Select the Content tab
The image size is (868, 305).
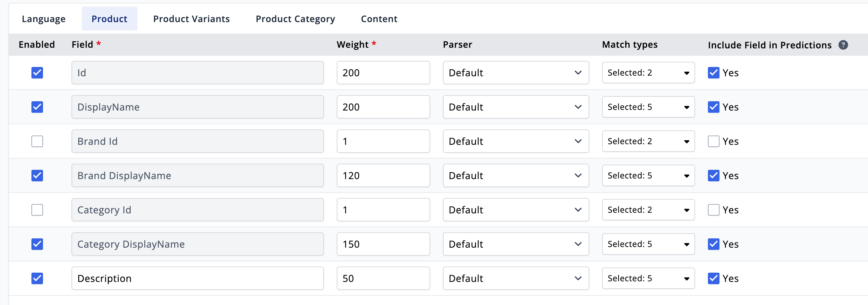pos(379,19)
